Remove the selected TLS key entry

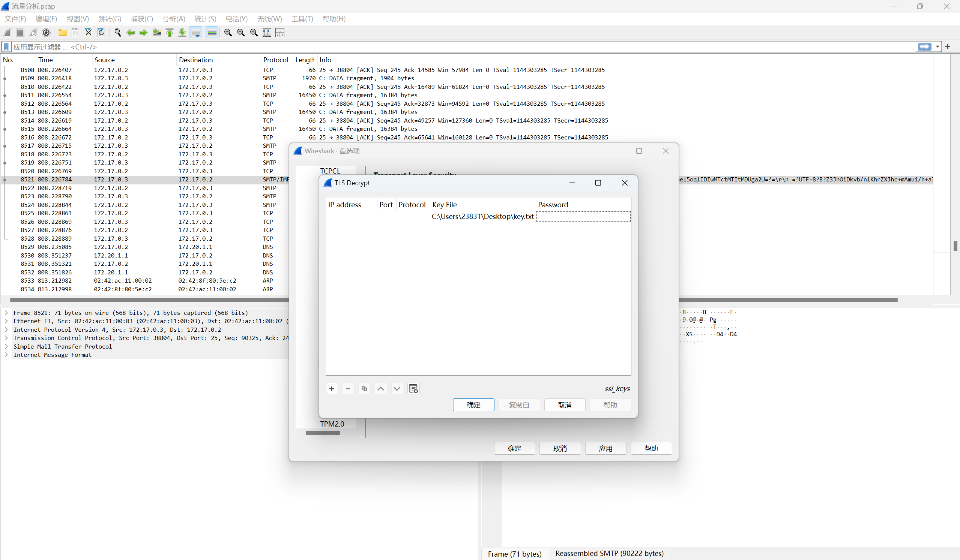pos(348,389)
